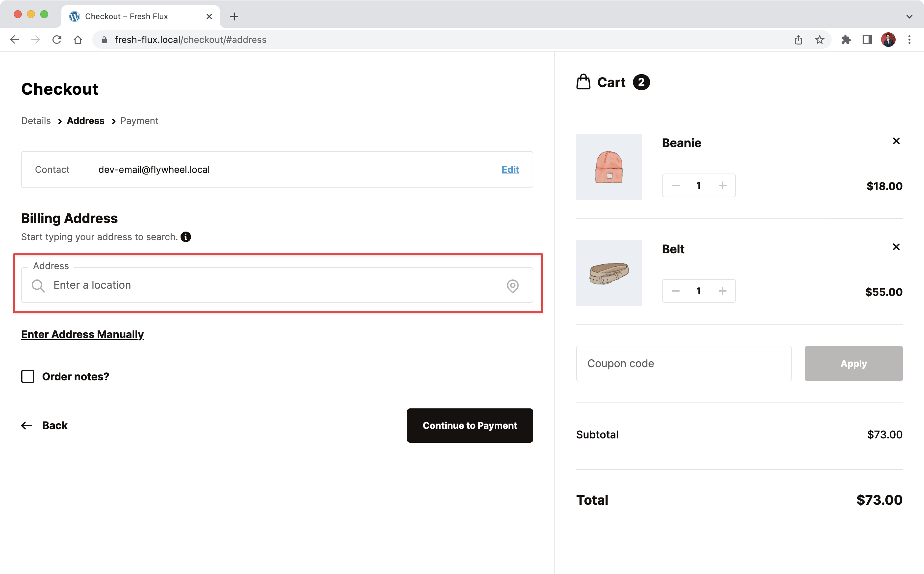Switch to the Details breadcrumb step
The width and height of the screenshot is (924, 574).
click(35, 121)
